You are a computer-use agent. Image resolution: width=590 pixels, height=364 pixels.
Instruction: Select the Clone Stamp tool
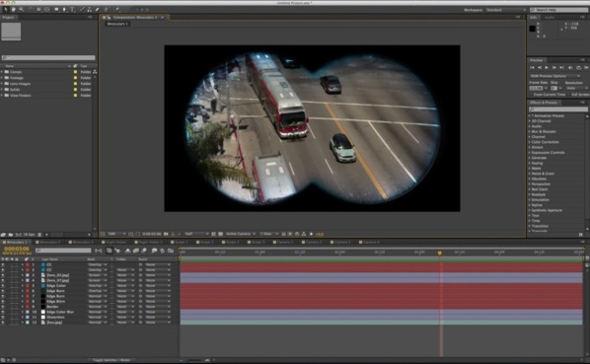90,10
